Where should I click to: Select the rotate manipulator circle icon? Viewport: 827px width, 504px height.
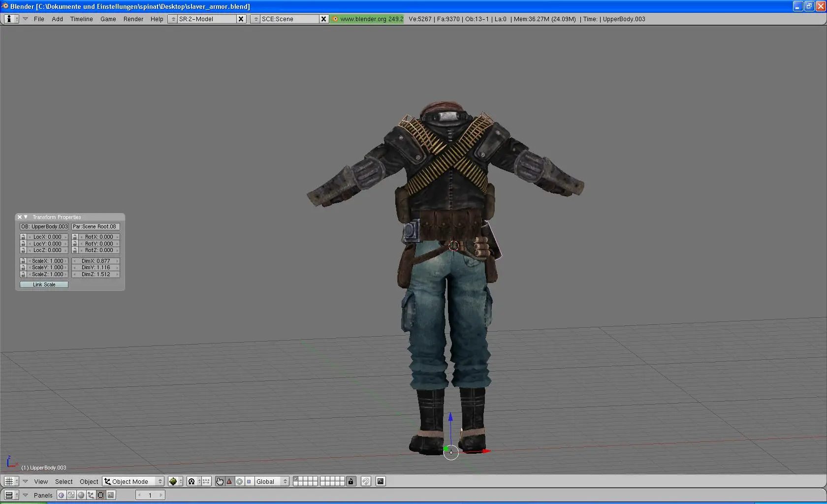tap(239, 481)
